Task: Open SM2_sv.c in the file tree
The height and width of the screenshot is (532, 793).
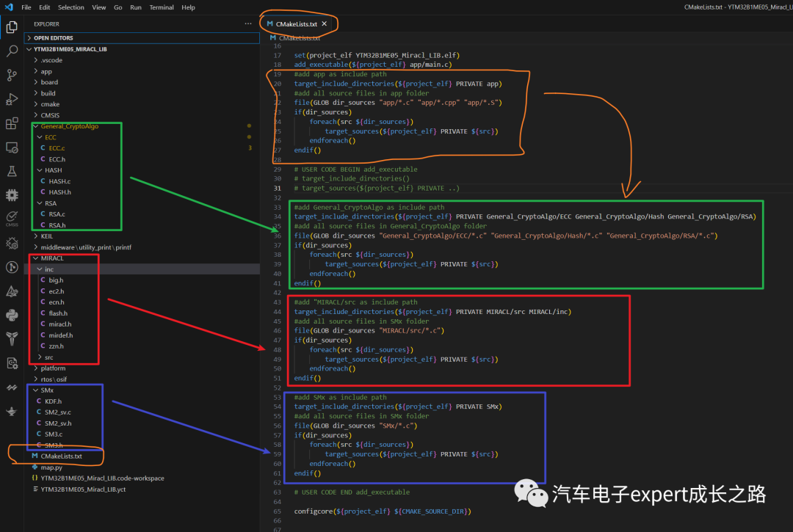Action: [142, 412]
